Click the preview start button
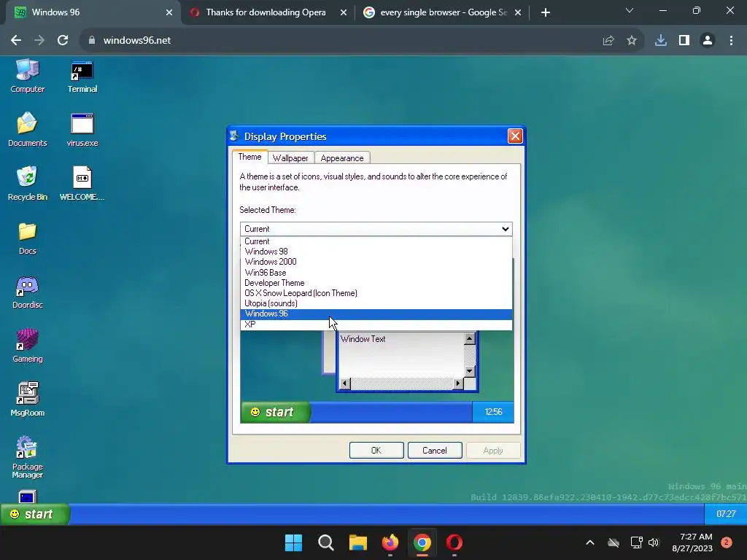Screen dimensions: 747x560 coord(275,412)
